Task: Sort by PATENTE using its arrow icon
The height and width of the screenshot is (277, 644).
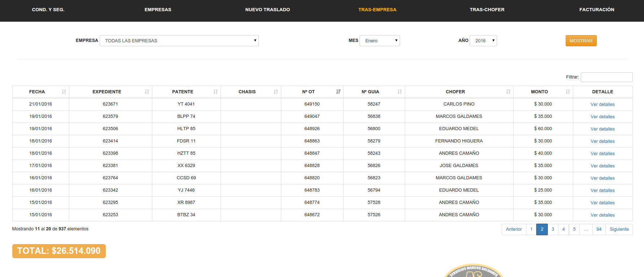Action: [216, 92]
